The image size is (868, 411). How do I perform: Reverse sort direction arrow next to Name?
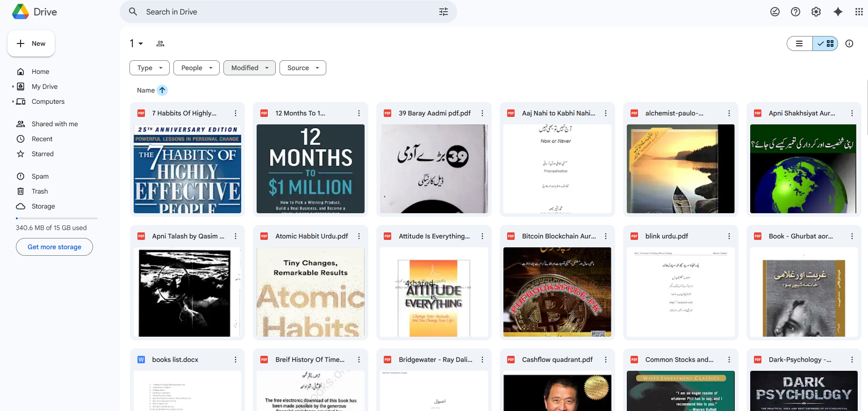[162, 90]
